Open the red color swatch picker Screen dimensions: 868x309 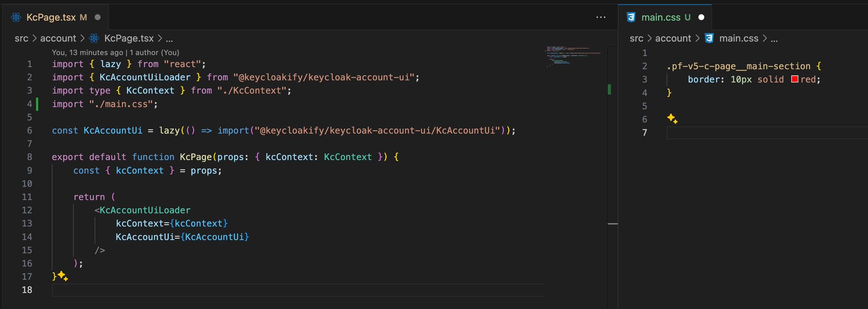[x=795, y=79]
